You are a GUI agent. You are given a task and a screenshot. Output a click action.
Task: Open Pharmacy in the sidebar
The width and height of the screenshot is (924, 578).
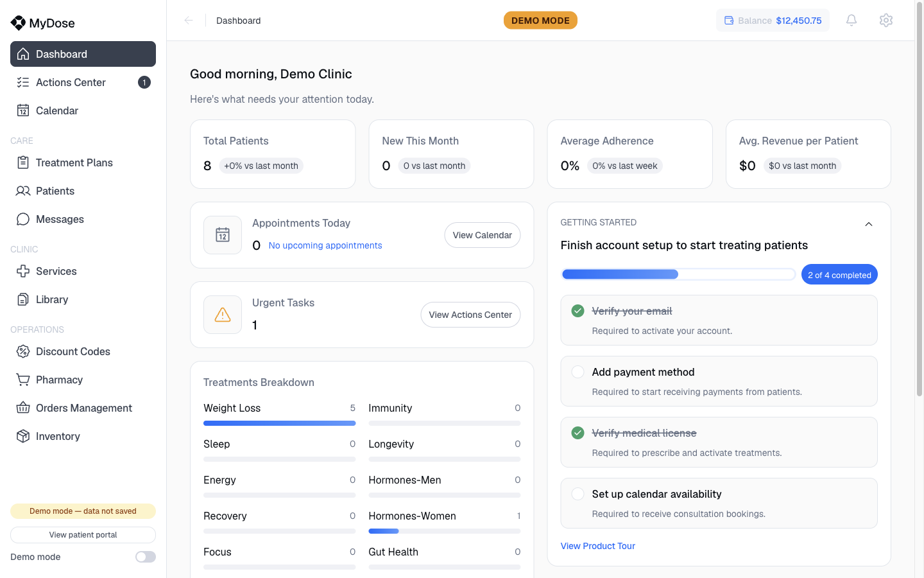[x=83, y=380]
